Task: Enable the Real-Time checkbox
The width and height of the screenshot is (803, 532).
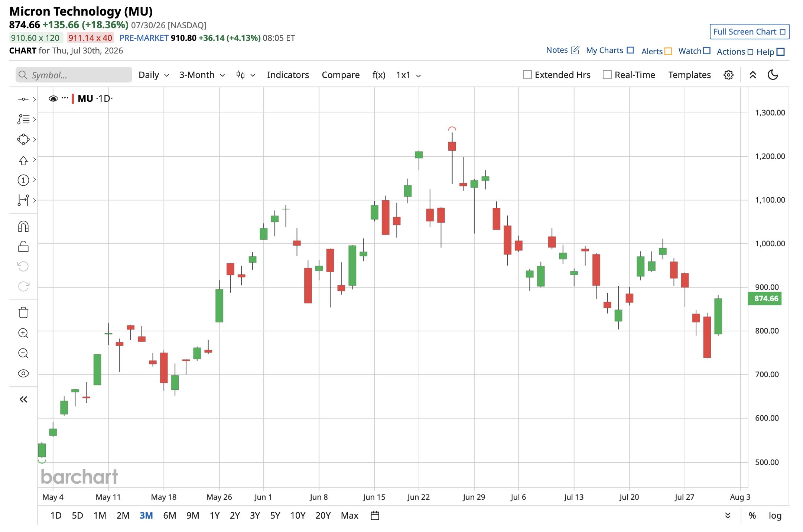Action: pyautogui.click(x=607, y=75)
